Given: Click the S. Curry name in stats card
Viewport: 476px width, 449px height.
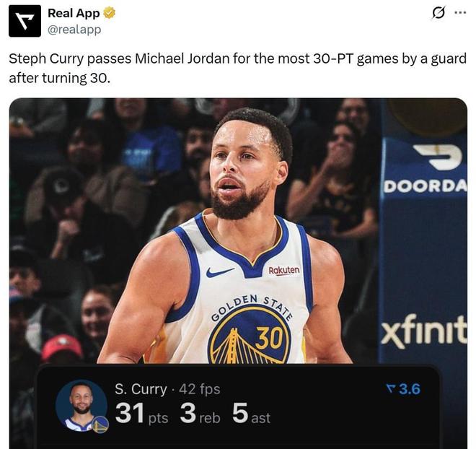Looking at the screenshot, I should tap(141, 389).
